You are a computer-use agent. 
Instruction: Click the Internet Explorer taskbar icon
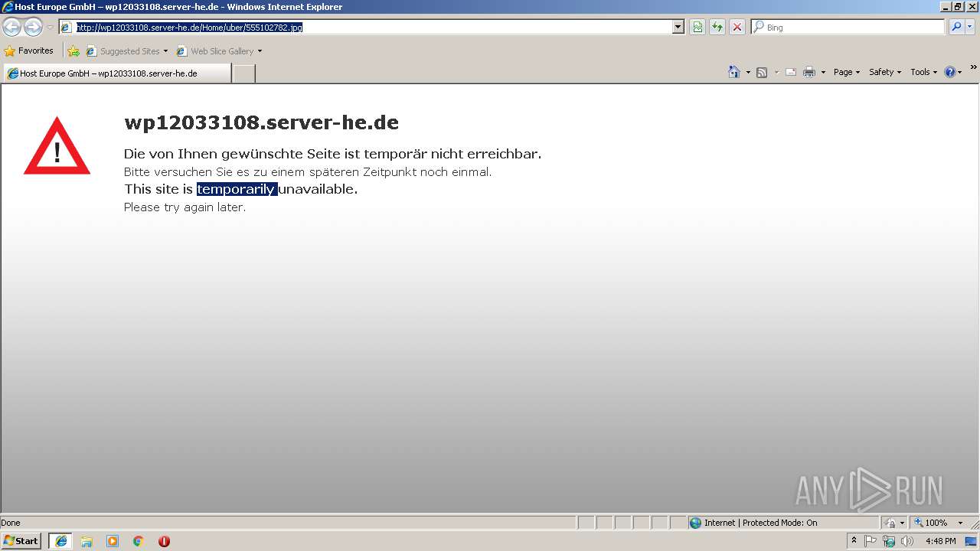(61, 541)
